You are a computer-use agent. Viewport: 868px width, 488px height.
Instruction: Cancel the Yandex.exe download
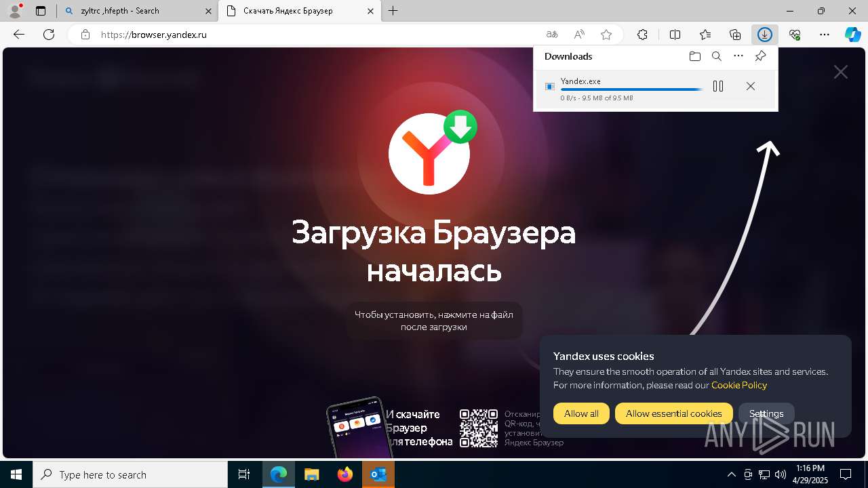point(751,86)
